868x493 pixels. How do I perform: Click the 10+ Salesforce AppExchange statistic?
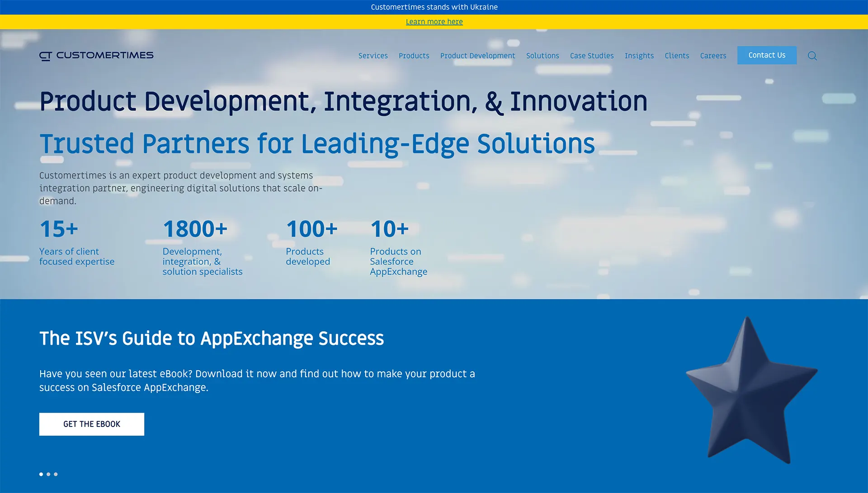click(398, 247)
